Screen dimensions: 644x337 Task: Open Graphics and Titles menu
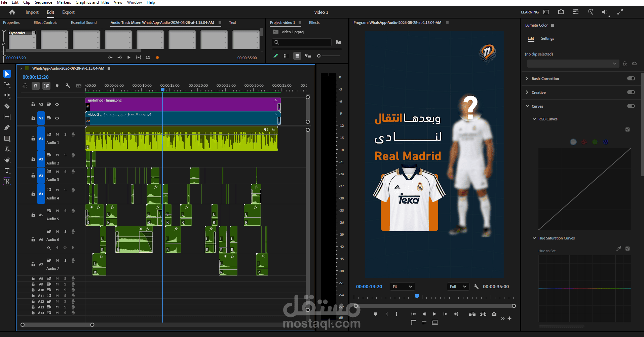(92, 2)
